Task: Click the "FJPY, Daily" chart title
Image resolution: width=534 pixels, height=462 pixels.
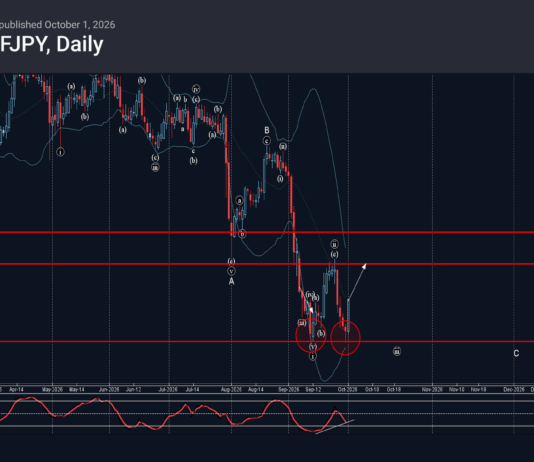Action: (51, 45)
